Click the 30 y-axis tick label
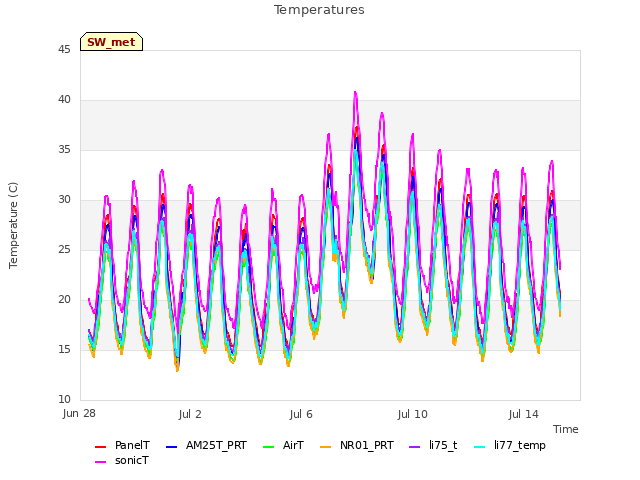Image resolution: width=640 pixels, height=480 pixels. pyautogui.click(x=64, y=200)
